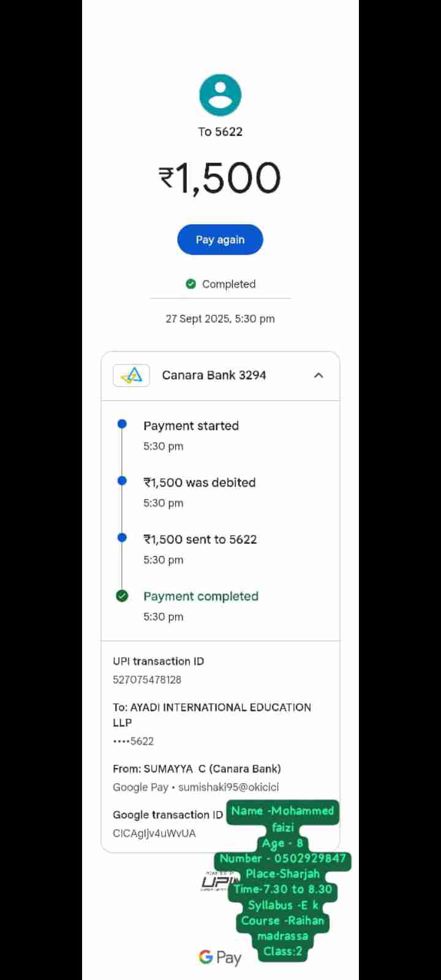The height and width of the screenshot is (980, 441).
Task: Click the Payment started timeline dot
Action: (x=122, y=424)
